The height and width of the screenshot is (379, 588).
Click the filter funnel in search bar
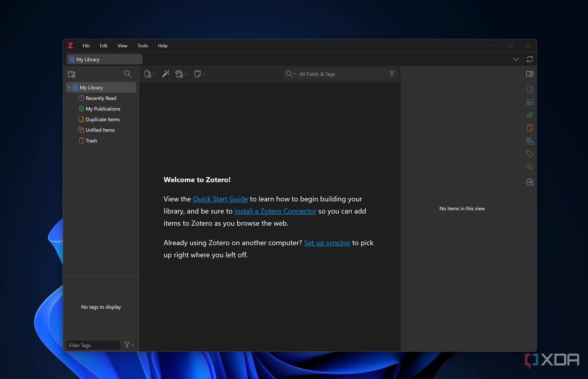[392, 74]
